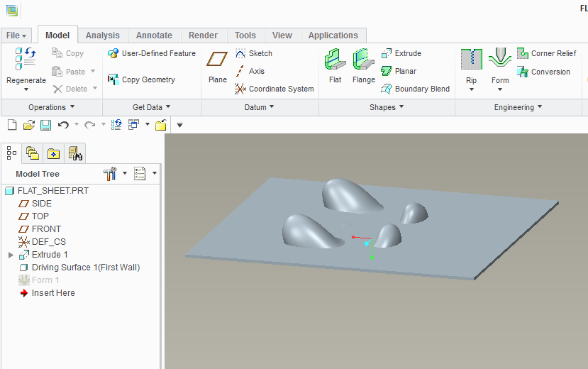Click the Rip tool icon
Image resolution: width=588 pixels, height=369 pixels.
click(x=472, y=59)
